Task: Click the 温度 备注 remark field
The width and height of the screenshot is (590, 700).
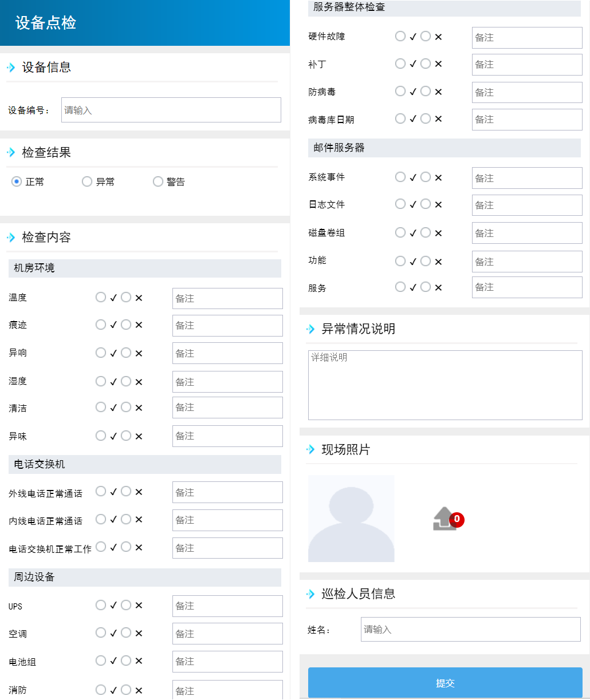Action: [x=227, y=298]
